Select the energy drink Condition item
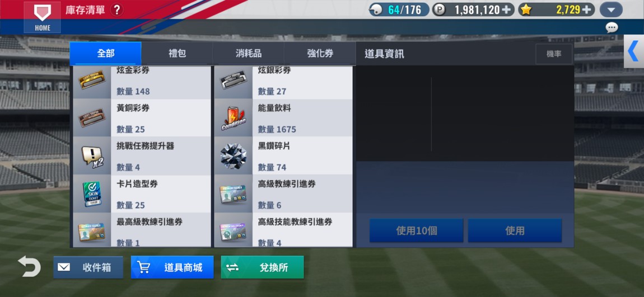Image resolution: width=644 pixels, height=297 pixels. (283, 117)
